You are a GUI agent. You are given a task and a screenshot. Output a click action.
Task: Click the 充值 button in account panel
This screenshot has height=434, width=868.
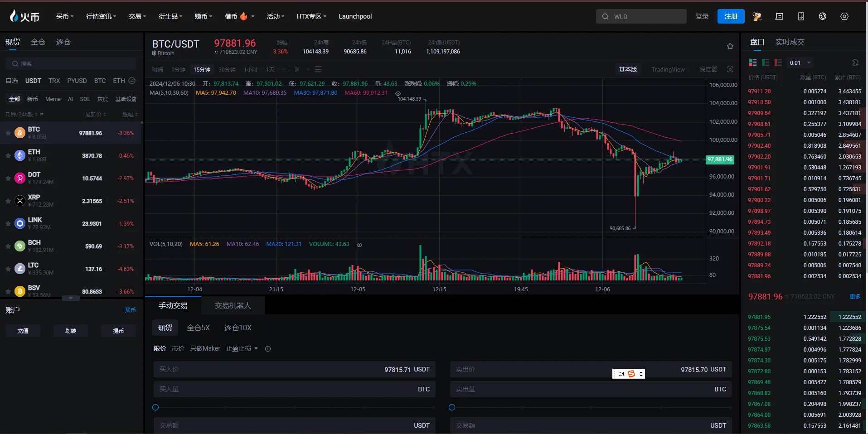coord(23,331)
